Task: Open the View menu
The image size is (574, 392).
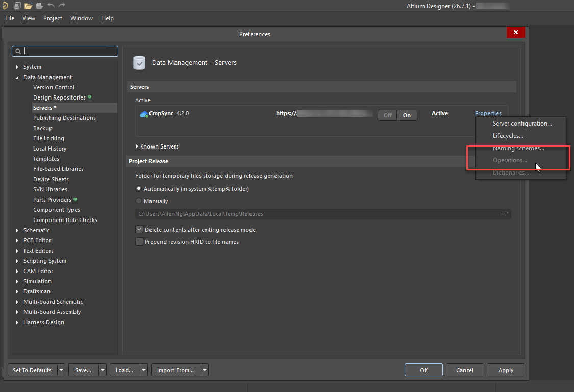Action: coord(29,18)
